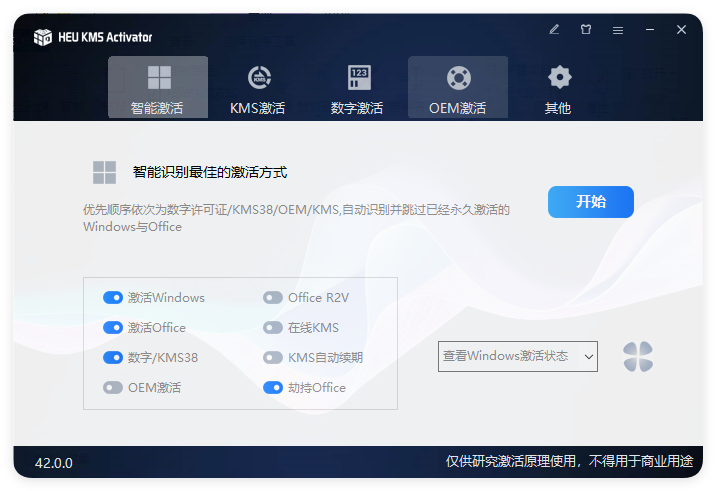The width and height of the screenshot is (716, 491).
Task: Minimize the activator window
Action: point(650,30)
